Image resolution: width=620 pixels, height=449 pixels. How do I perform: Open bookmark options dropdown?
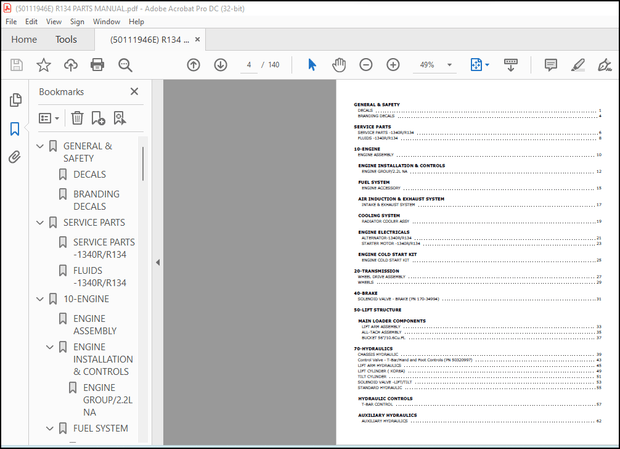(49, 118)
